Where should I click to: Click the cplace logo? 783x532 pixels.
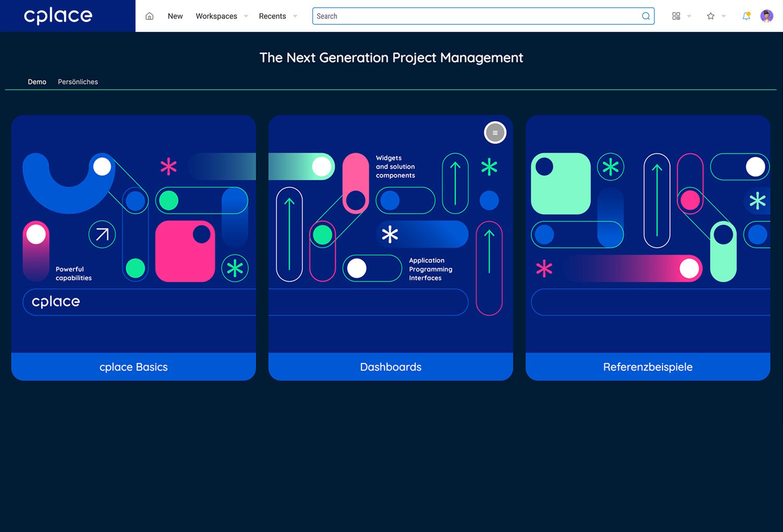pyautogui.click(x=58, y=16)
